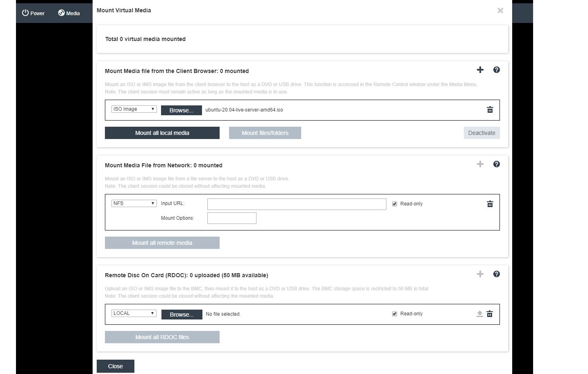Screen dimensions: 588x374
Task: Browse for an RDOC file
Action: (182, 315)
